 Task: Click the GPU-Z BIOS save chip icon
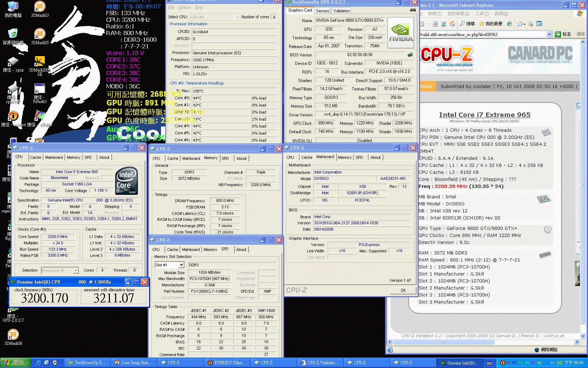click(x=410, y=54)
